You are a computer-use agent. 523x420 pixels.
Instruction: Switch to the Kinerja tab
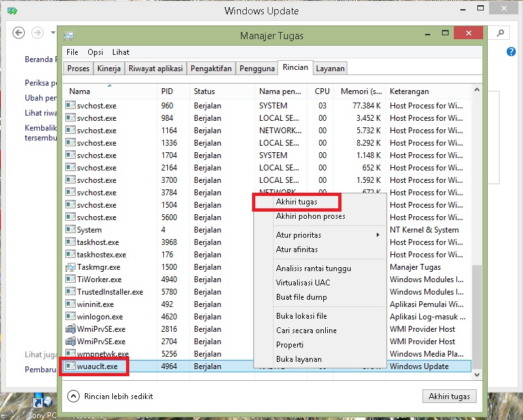[x=108, y=67]
